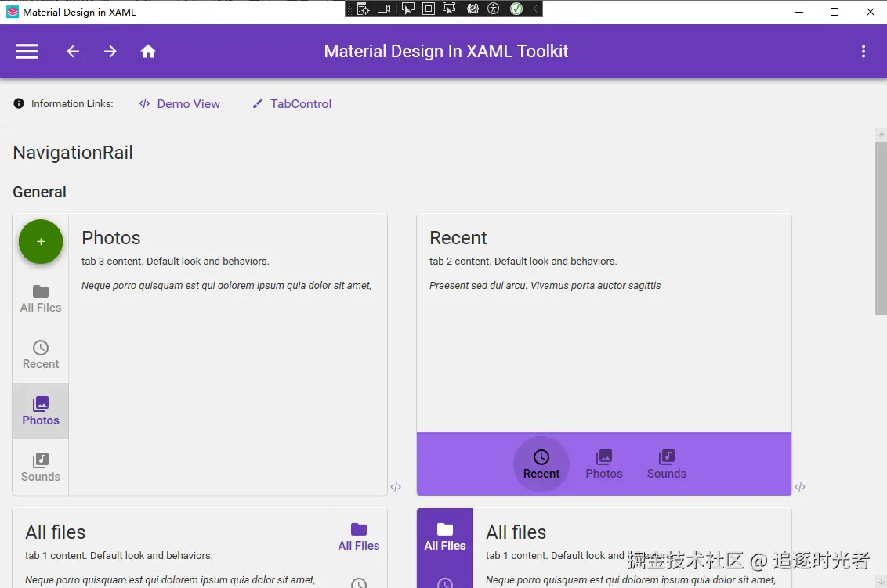
Task: Select All Files tab in left rail
Action: pos(41,299)
